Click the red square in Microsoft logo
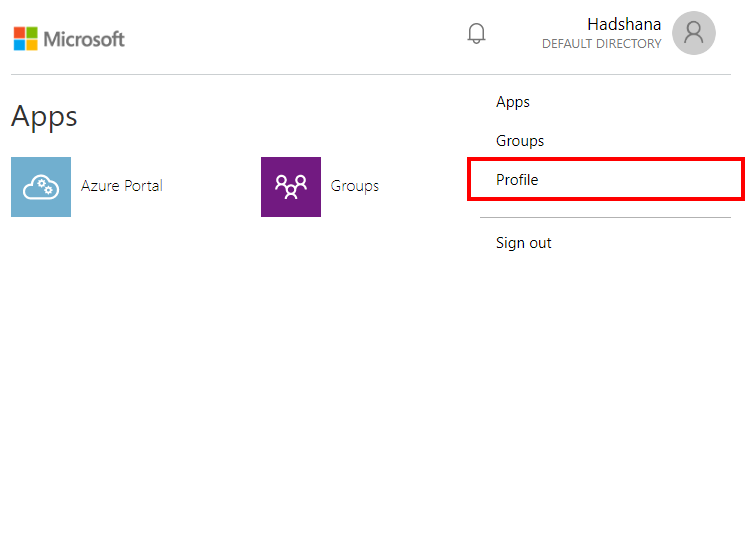 (x=19, y=33)
